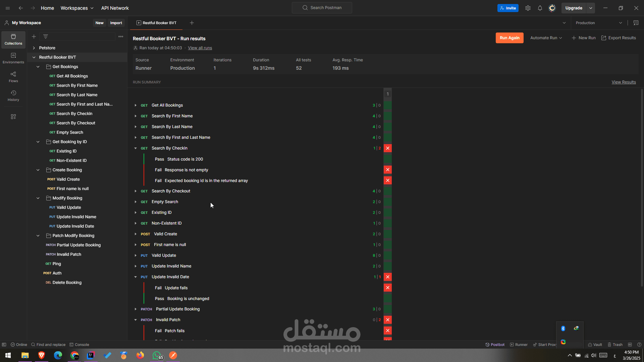Select the Restful Booker BVT tab
Image resolution: width=644 pixels, height=362 pixels.
pos(156,23)
